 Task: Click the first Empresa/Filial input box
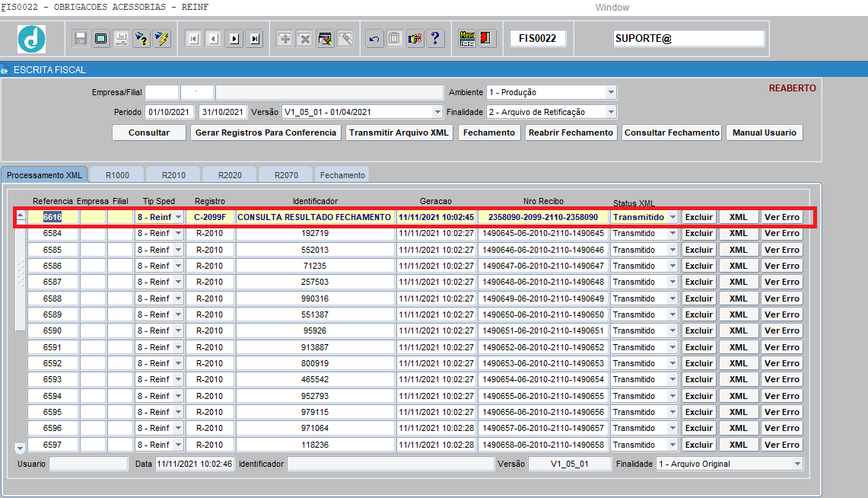(161, 92)
